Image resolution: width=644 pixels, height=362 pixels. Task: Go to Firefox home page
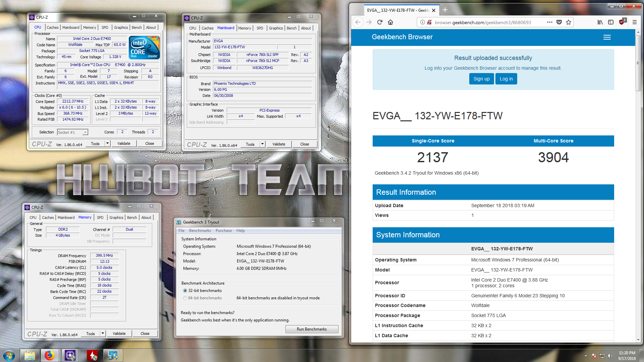(390, 22)
